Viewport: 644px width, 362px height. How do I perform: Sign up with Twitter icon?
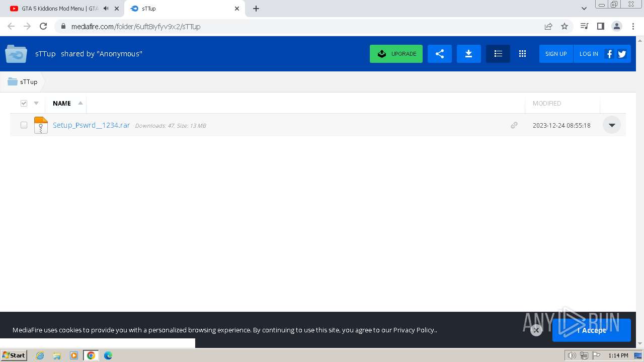click(622, 54)
